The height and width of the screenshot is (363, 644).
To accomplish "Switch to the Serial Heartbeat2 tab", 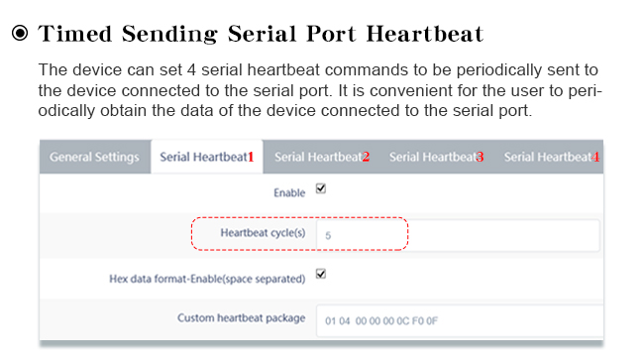I will [322, 157].
